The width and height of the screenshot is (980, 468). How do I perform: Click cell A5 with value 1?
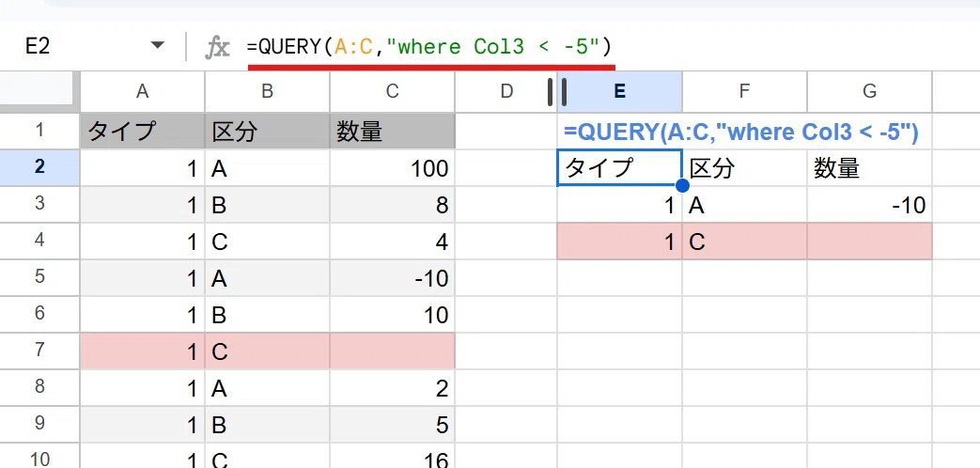pos(143,277)
